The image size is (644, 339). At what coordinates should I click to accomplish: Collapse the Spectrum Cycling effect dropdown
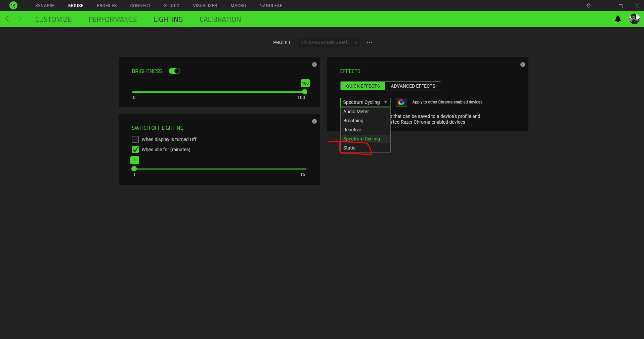[x=366, y=102]
